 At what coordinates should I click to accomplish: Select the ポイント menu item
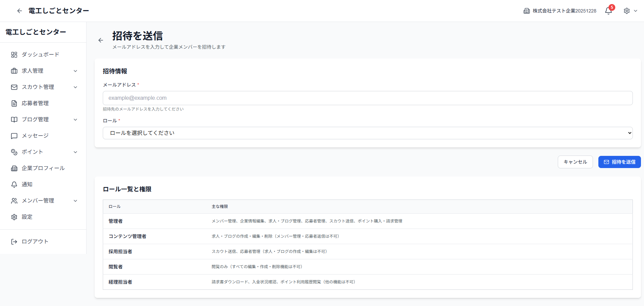point(32,152)
